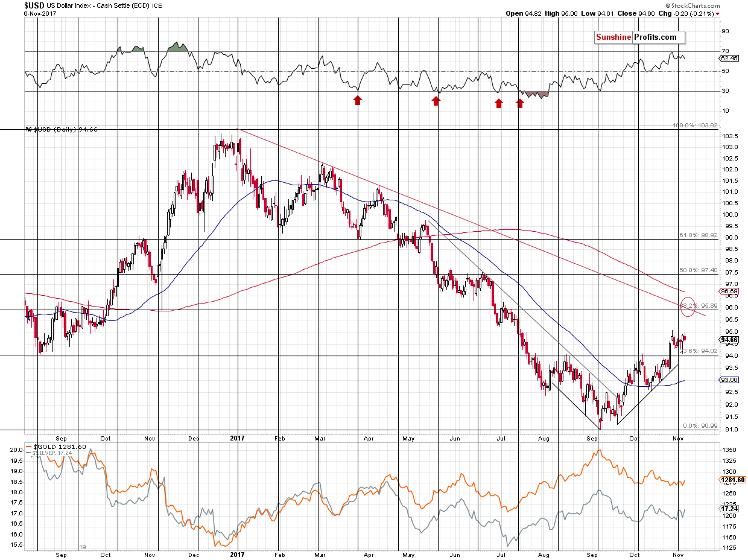
Task: Click the 1125 value on the gold axis
Action: click(728, 548)
